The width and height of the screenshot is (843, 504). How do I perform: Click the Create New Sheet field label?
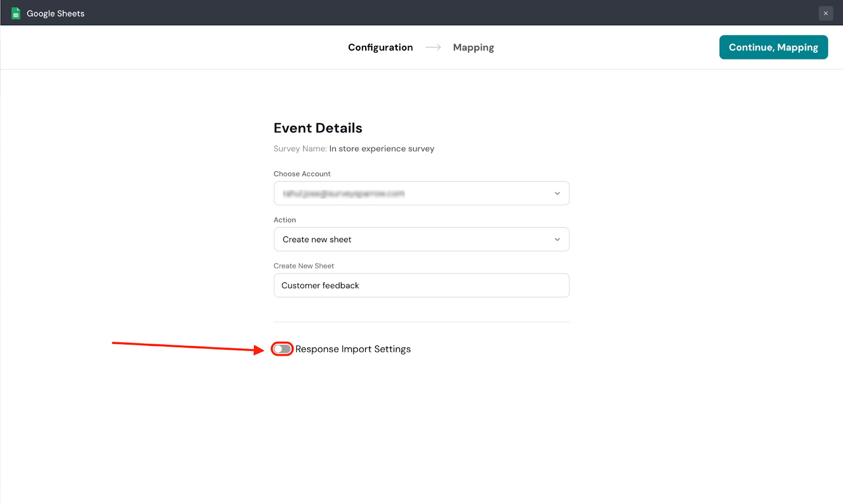[303, 266]
